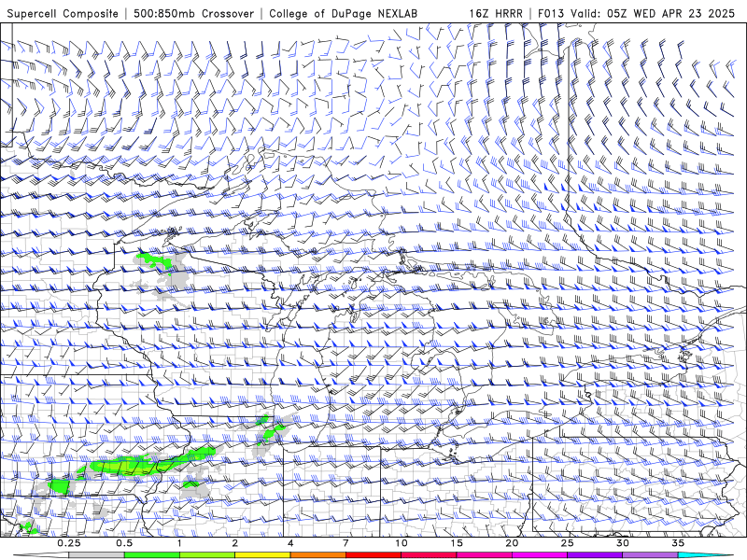This screenshot has height=560, width=747.
Task: Click the legend value 4
Action: [290, 543]
